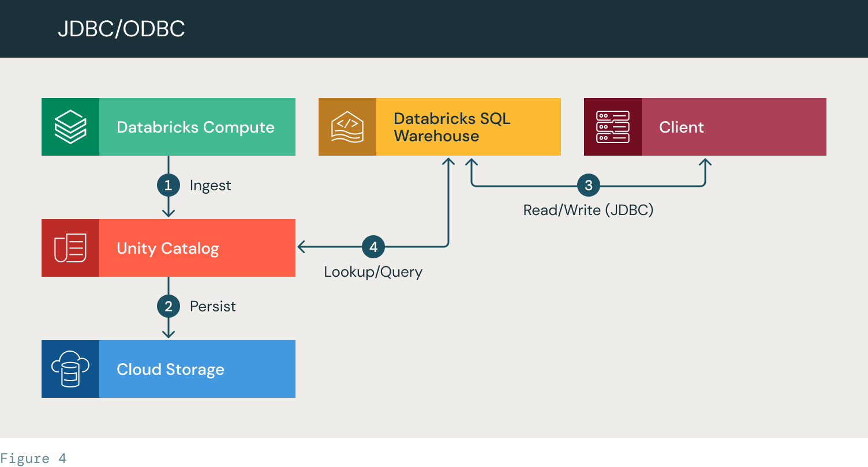The image size is (868, 467).
Task: Click the SQL Warehouse code icon
Action: [347, 127]
